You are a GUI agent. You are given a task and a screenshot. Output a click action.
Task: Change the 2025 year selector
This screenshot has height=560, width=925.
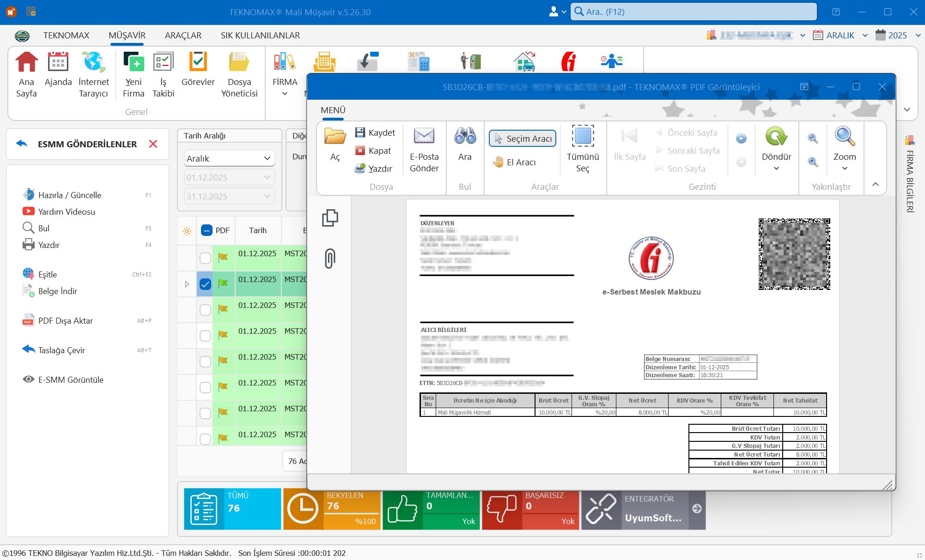point(898,35)
